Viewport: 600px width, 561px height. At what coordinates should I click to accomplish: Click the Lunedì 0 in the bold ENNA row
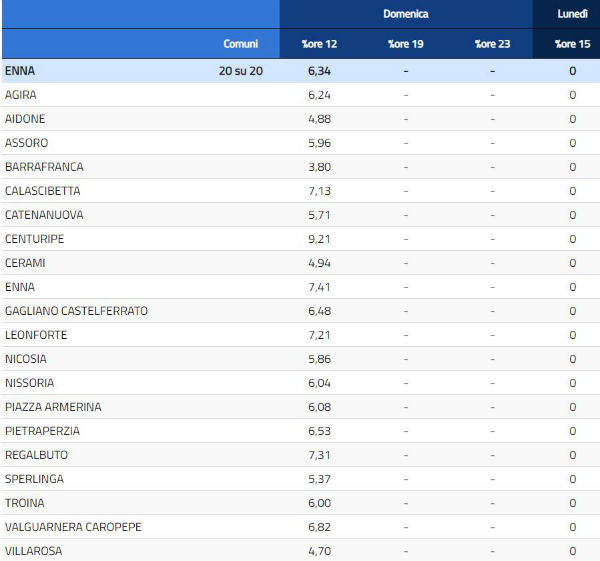coord(572,71)
